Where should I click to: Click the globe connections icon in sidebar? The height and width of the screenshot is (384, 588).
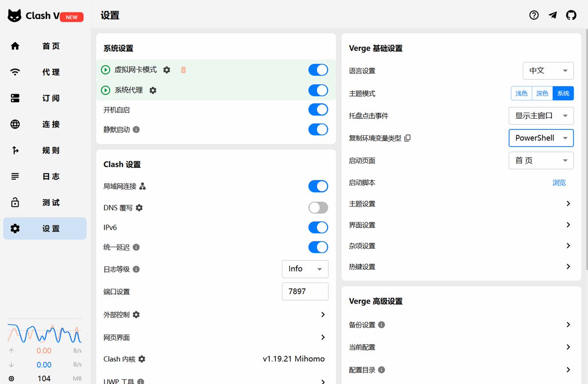click(x=15, y=124)
